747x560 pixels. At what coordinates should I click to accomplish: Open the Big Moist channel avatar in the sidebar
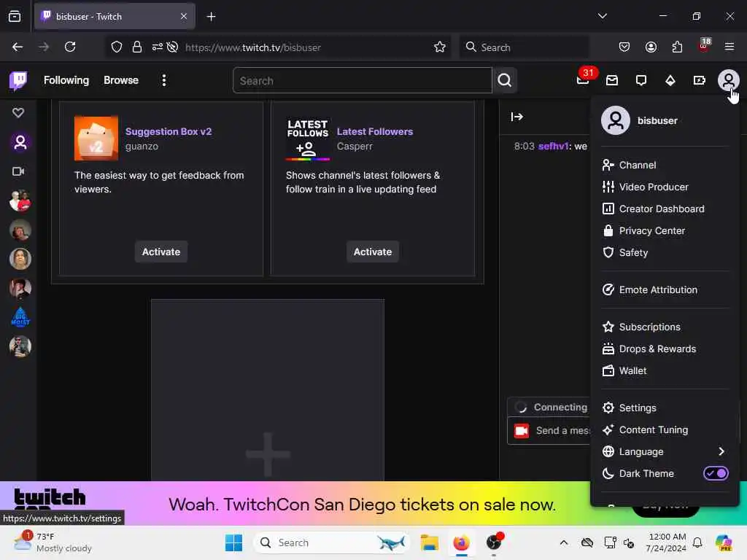pos(20,317)
